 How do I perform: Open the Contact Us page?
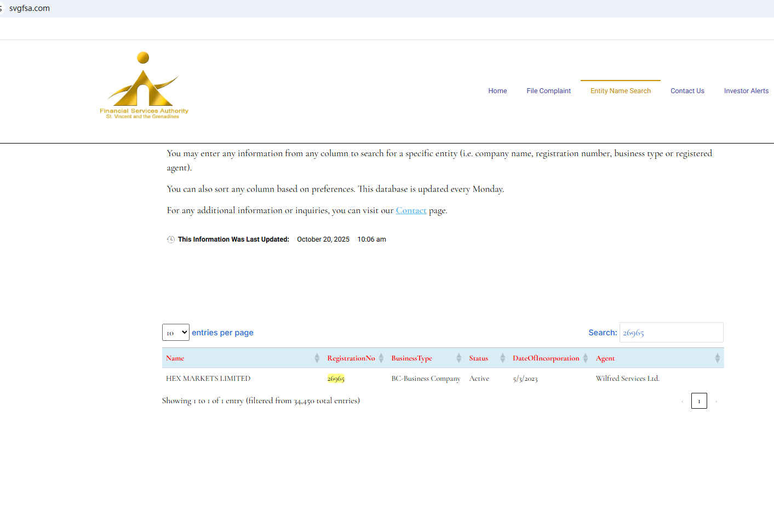click(687, 91)
